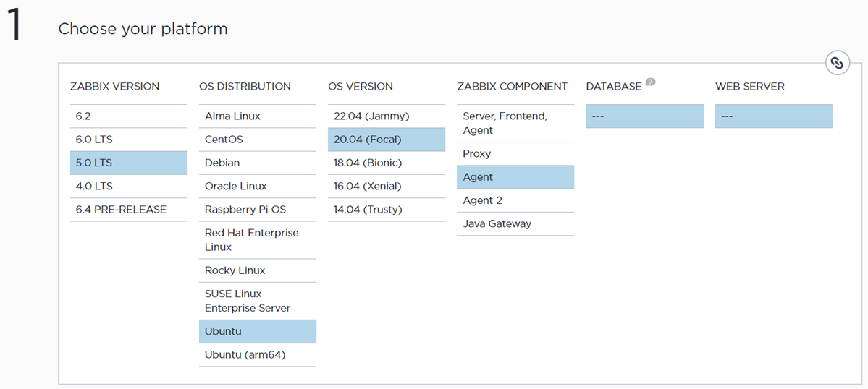
Task: Select Zabbix version 6.2
Action: (129, 116)
